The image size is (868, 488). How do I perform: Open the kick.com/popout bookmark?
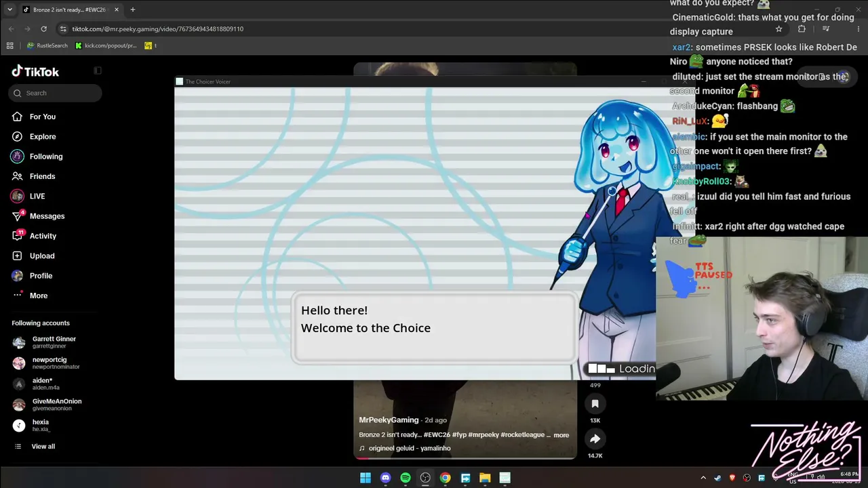[106, 45]
